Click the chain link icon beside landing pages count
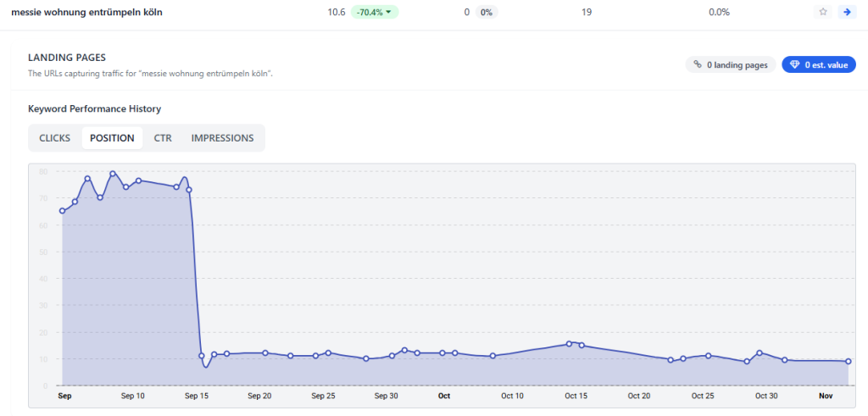The width and height of the screenshot is (868, 416). point(698,64)
